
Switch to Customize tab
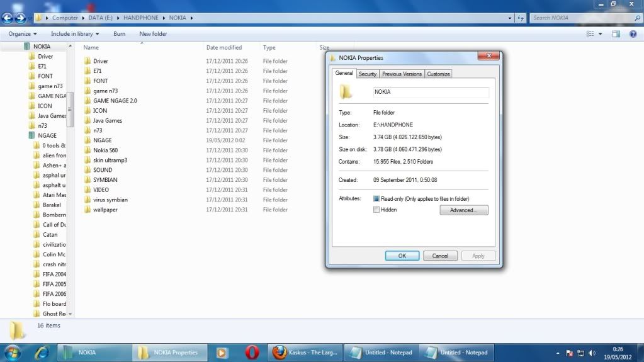click(x=438, y=74)
